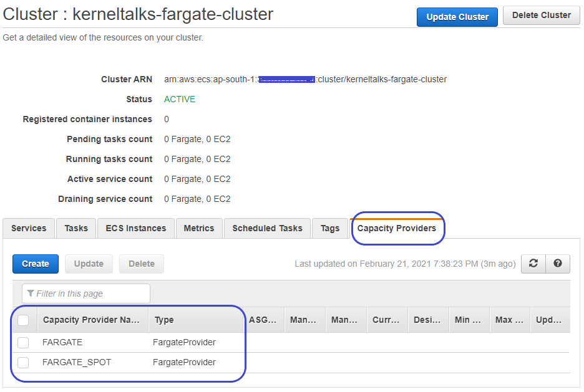Focus the Filter in this page field
Screen dimensions: 584x392
(x=86, y=294)
